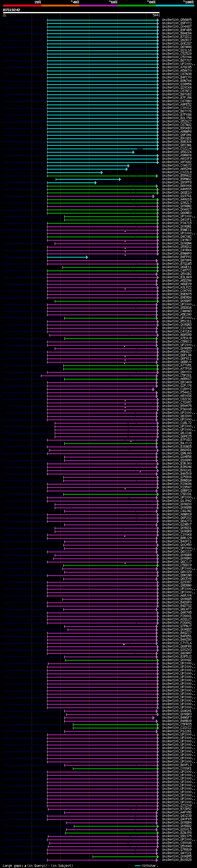Screen dimensions: 197x868
Task: Select the UniRef100_C0SGK1 label
Action: [177, 768]
